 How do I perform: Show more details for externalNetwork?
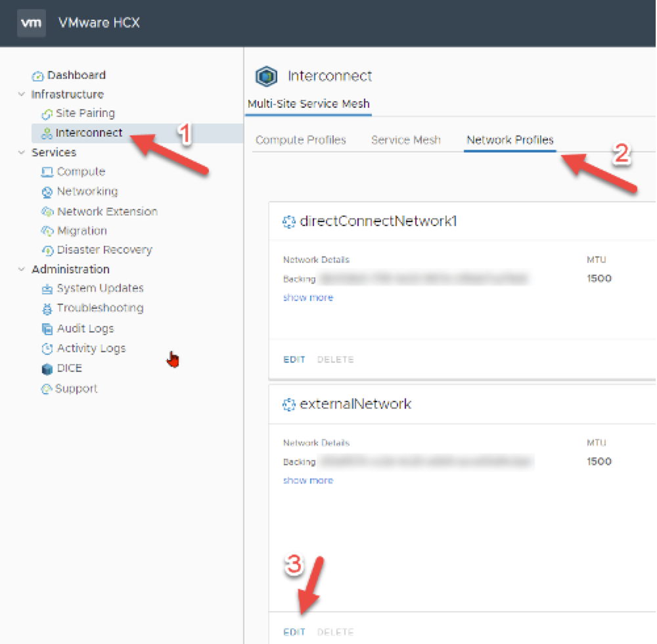coord(308,480)
